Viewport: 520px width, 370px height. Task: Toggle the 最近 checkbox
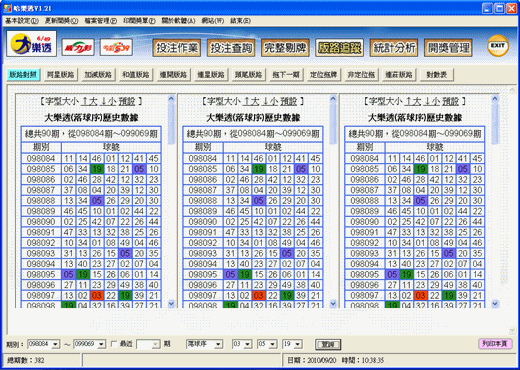pyautogui.click(x=114, y=344)
